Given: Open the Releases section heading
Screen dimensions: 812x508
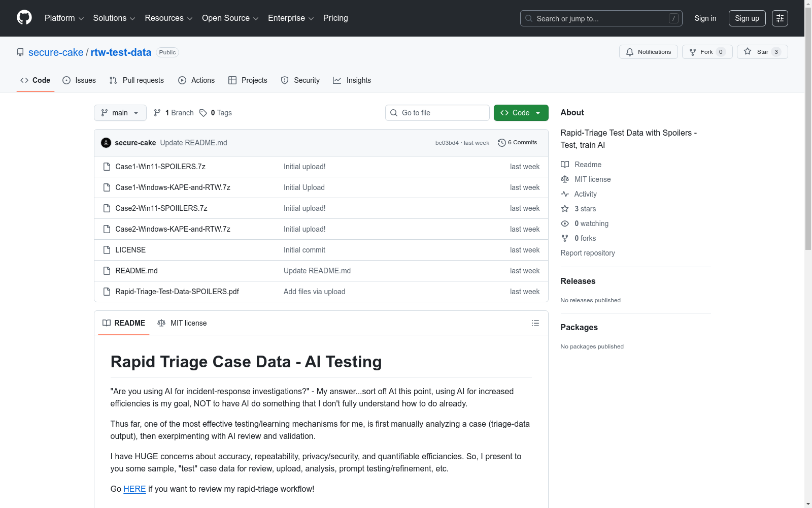Looking at the screenshot, I should pos(578,281).
